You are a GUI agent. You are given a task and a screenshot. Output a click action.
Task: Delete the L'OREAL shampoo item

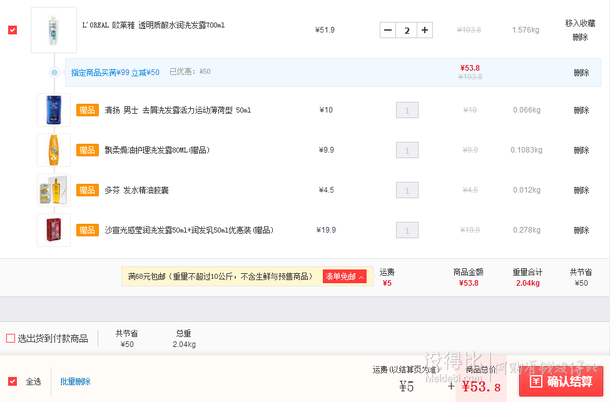click(580, 37)
